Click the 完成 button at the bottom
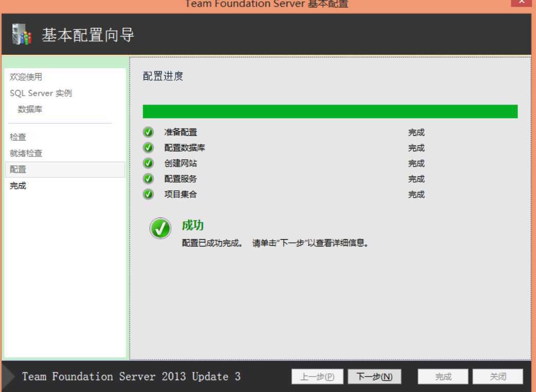Image resolution: width=536 pixels, height=392 pixels. point(442,376)
